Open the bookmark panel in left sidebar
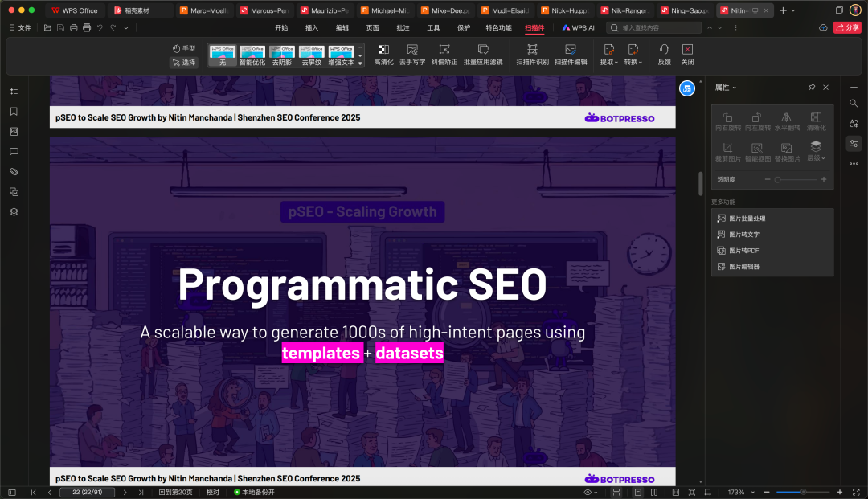 14,111
